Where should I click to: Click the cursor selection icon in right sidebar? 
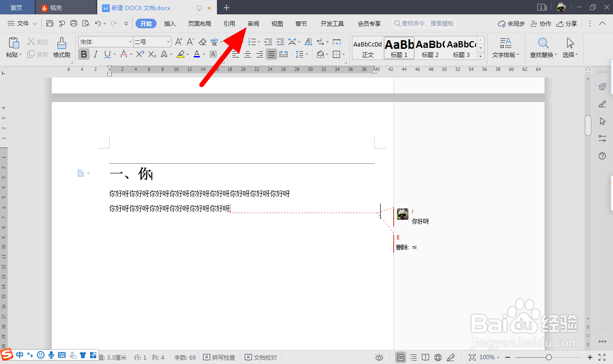[602, 121]
